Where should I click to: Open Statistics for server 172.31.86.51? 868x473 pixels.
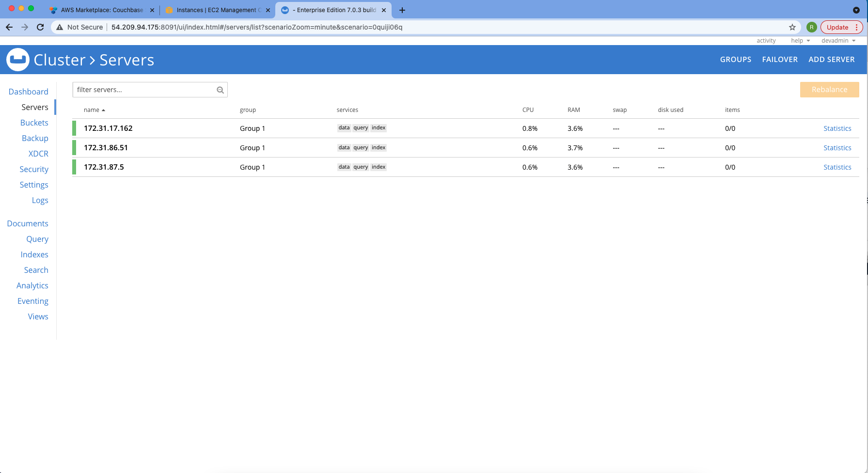[x=837, y=147]
